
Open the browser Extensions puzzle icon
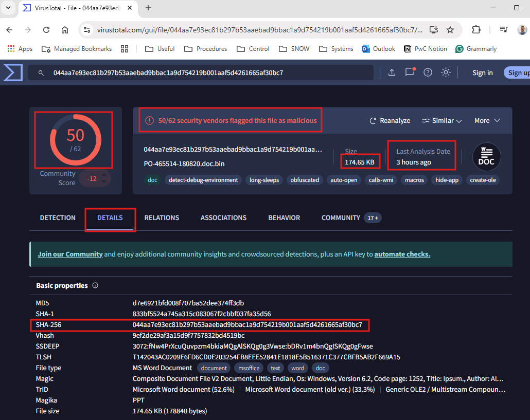pos(476,30)
